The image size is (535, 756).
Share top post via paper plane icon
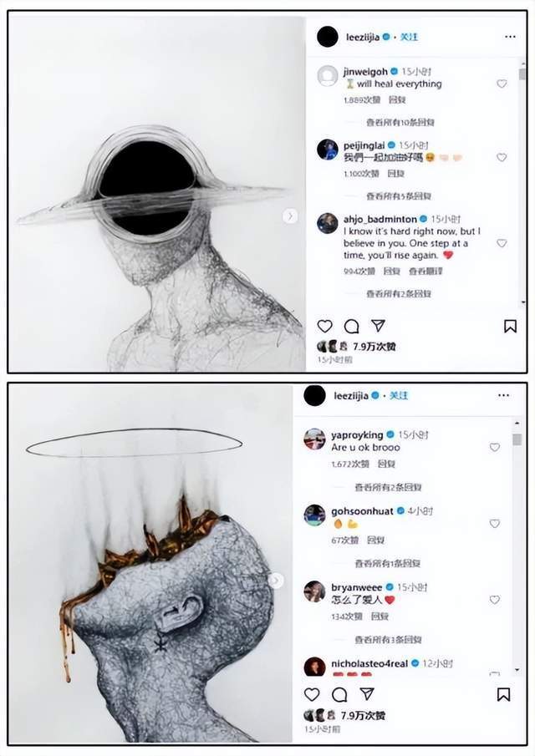point(378,326)
